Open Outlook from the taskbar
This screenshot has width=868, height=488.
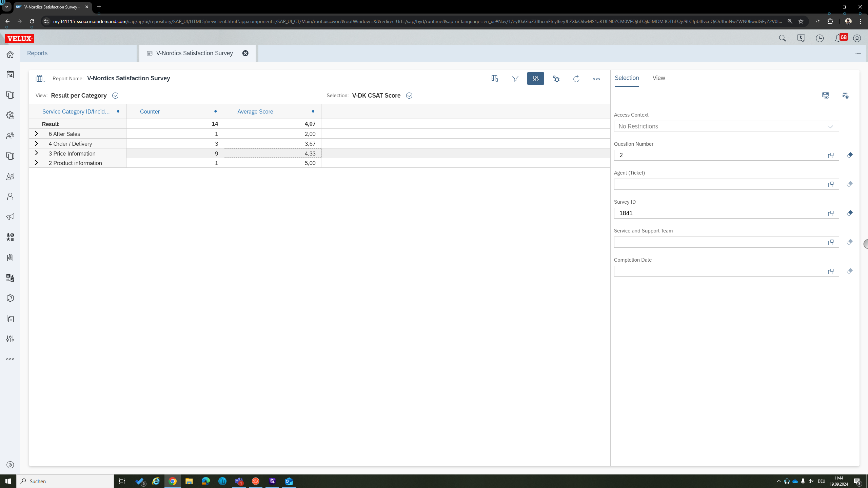pyautogui.click(x=289, y=481)
